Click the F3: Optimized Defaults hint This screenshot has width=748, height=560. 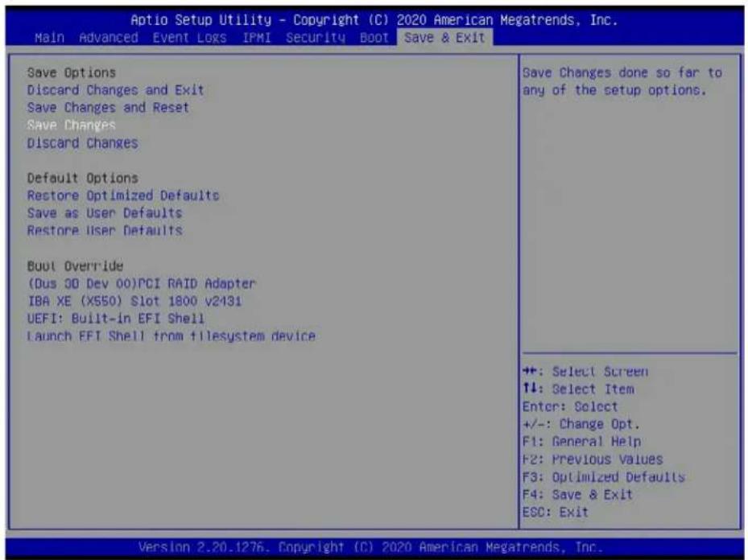[x=603, y=477]
